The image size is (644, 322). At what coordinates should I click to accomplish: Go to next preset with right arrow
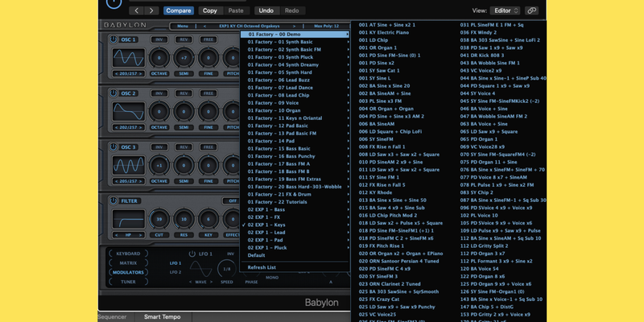pyautogui.click(x=151, y=10)
